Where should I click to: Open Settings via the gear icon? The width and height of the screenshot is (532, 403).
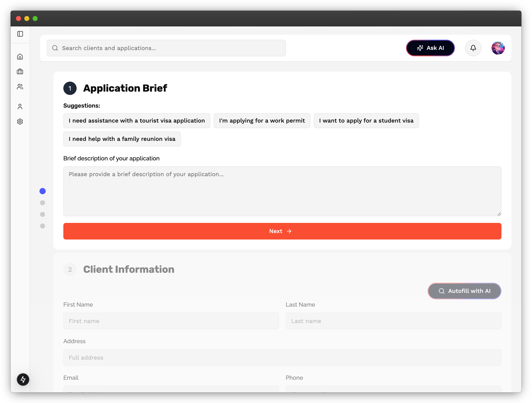point(20,122)
